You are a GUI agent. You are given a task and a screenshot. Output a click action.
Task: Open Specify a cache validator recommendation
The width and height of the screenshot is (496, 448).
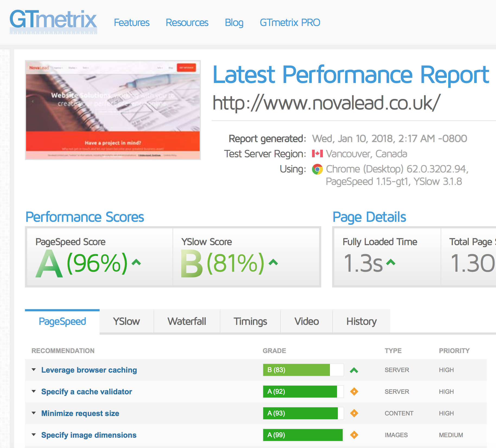[x=87, y=392]
